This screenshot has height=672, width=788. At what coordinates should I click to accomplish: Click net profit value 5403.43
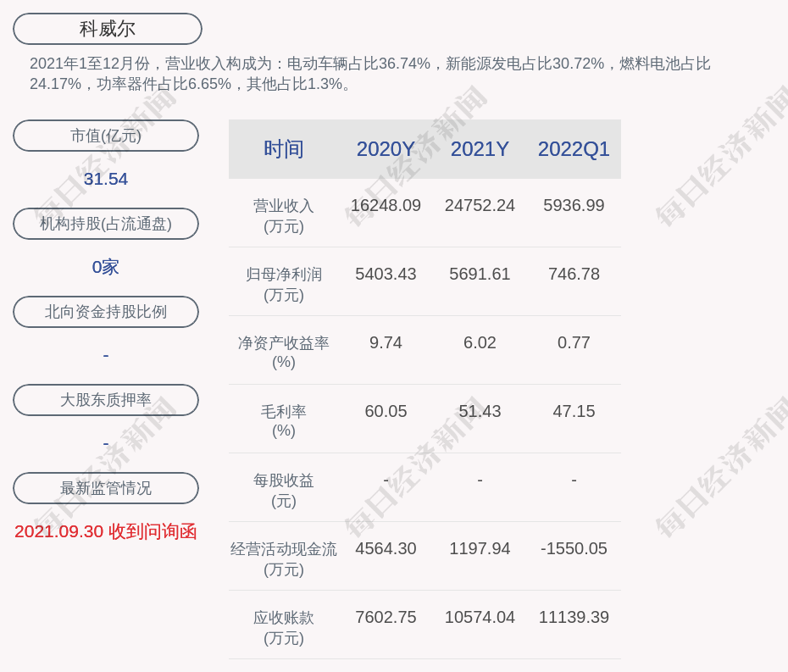pyautogui.click(x=386, y=274)
